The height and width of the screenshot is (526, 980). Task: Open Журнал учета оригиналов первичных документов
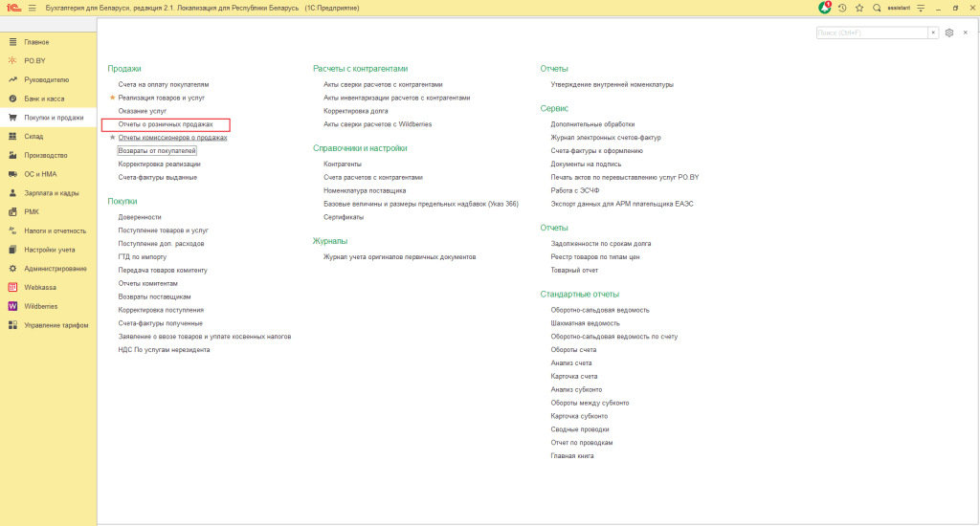tap(399, 256)
